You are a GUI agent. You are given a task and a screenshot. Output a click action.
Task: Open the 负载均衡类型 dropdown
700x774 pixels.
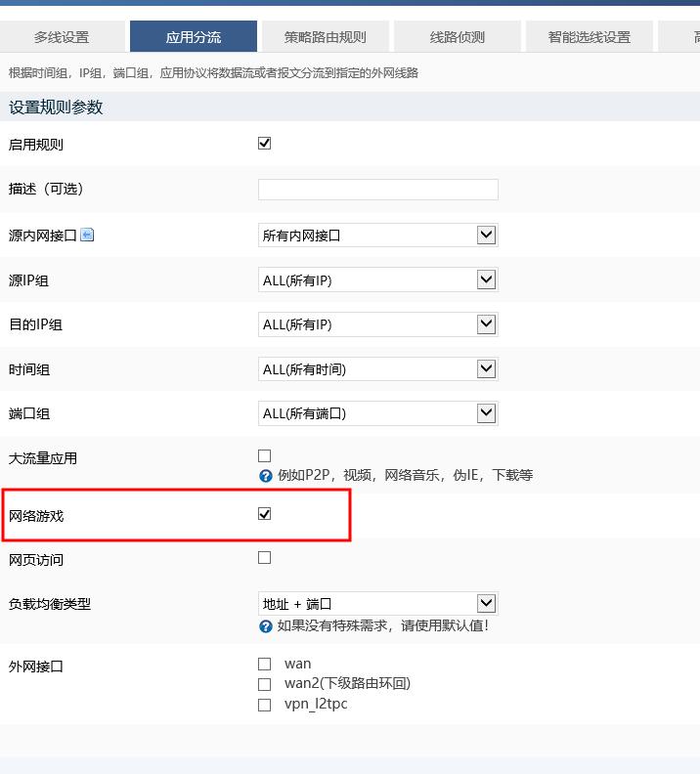377,604
